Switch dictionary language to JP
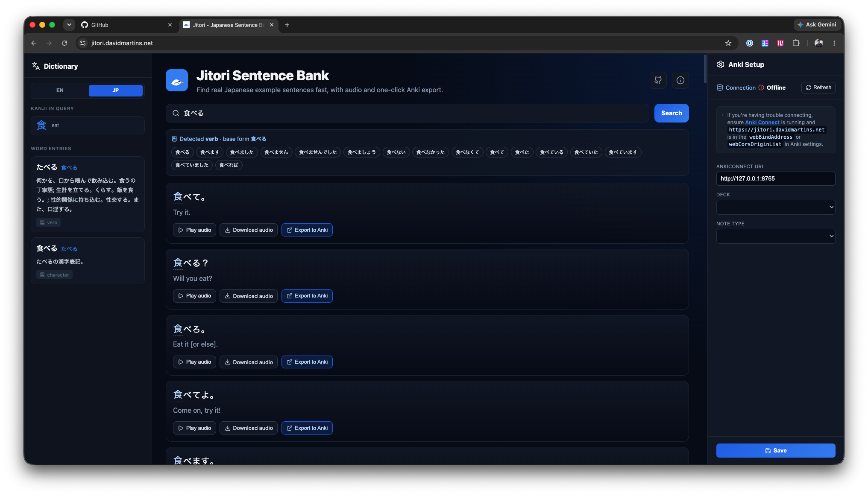Viewport: 868px width, 496px height. pos(116,90)
